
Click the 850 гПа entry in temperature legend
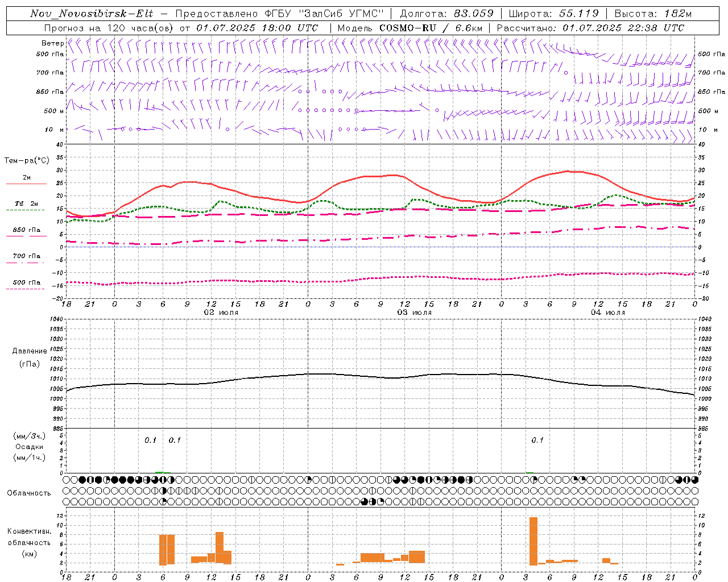tap(27, 230)
